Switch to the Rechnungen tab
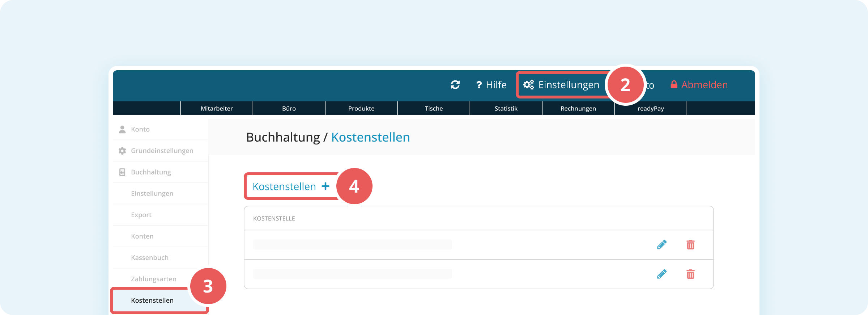 578,108
